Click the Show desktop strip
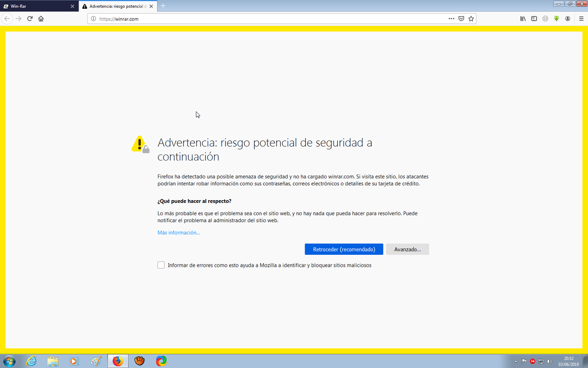Viewport: 588px width, 368px height. (x=585, y=361)
